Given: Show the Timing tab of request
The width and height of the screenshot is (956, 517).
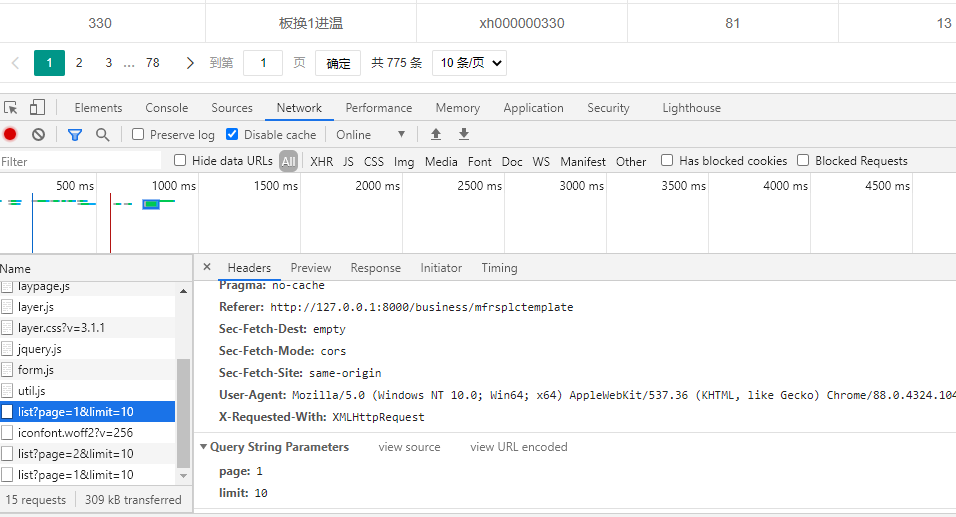Looking at the screenshot, I should tap(499, 268).
